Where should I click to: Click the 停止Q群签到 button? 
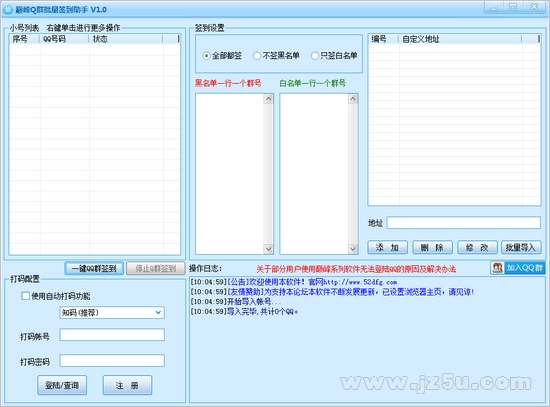156,269
